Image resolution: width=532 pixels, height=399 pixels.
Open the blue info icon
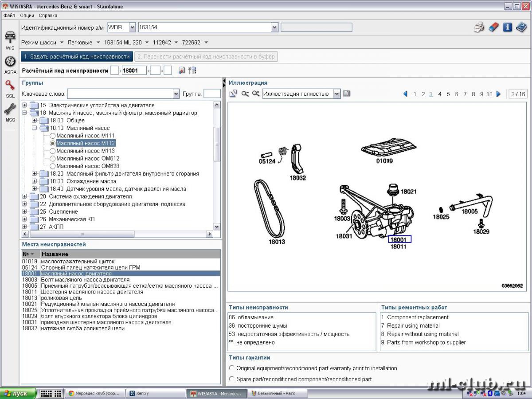point(508,27)
